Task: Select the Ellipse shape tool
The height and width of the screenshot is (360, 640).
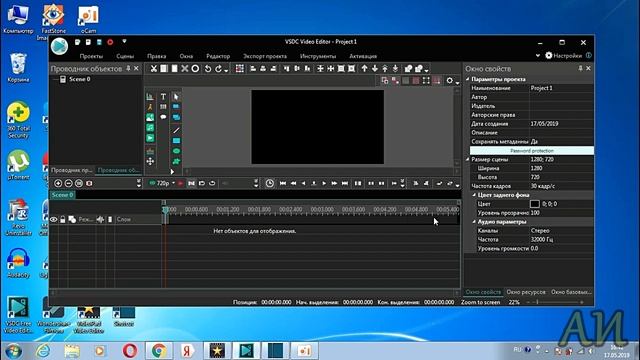Action: click(176, 151)
